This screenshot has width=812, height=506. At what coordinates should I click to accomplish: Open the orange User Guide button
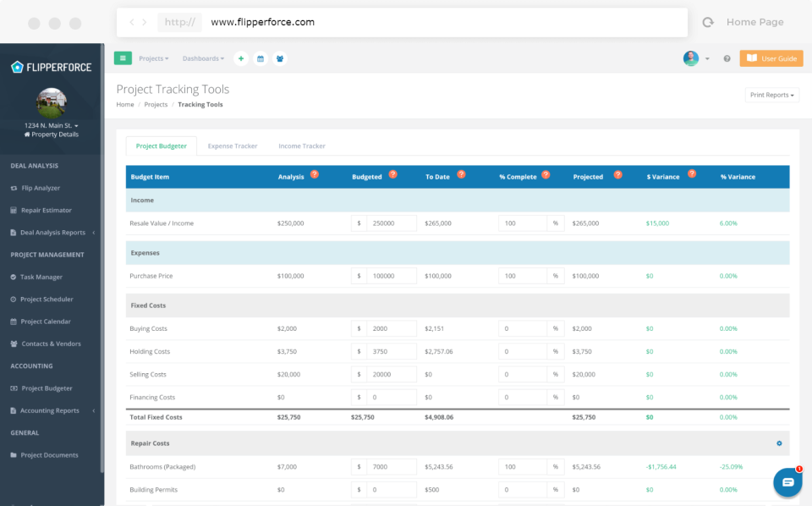pos(772,58)
